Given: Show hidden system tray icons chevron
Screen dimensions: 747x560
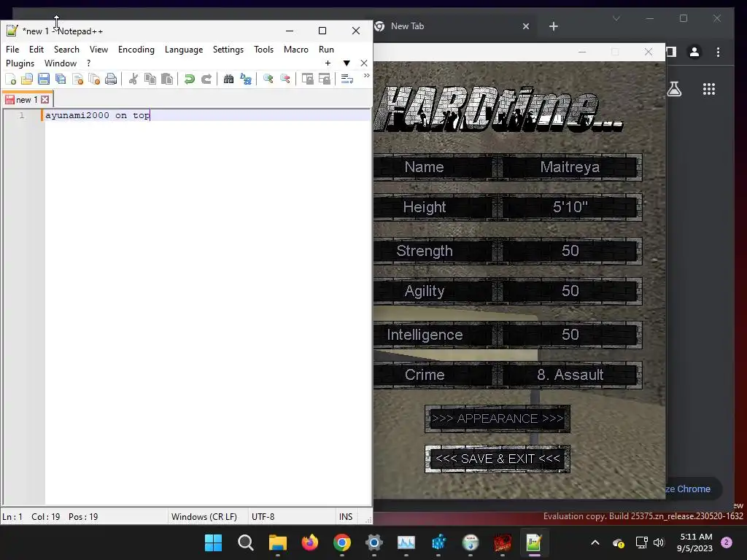Looking at the screenshot, I should coord(595,542).
